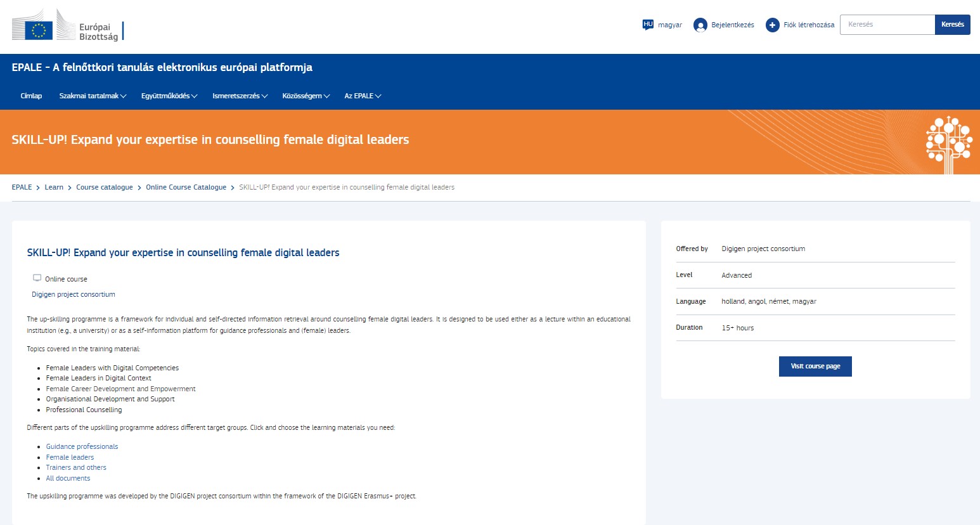This screenshot has height=525, width=980.
Task: Click Professional Counselling list item
Action: point(84,410)
